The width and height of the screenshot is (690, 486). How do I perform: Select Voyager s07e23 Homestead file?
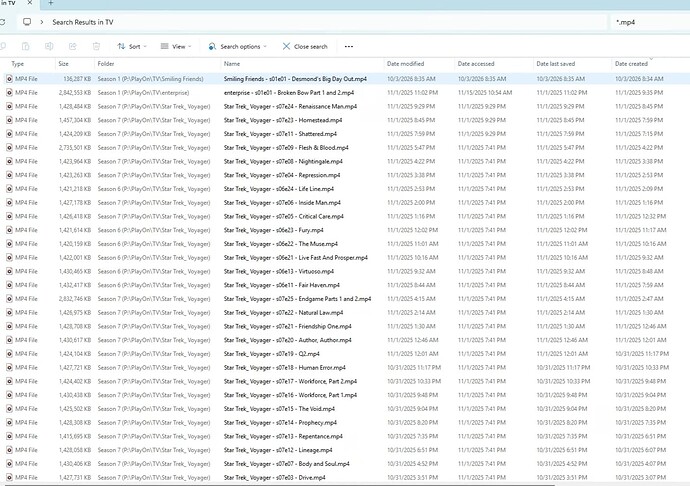point(283,120)
